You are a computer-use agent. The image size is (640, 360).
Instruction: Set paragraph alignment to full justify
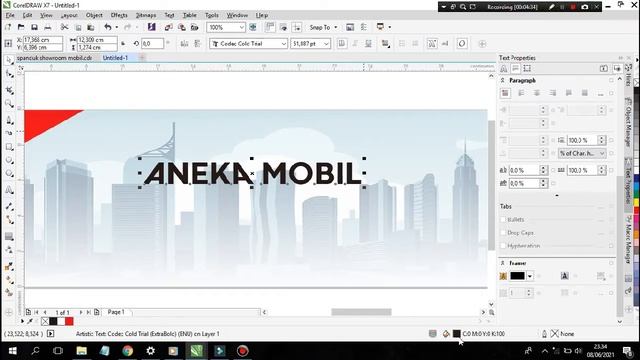(569, 93)
